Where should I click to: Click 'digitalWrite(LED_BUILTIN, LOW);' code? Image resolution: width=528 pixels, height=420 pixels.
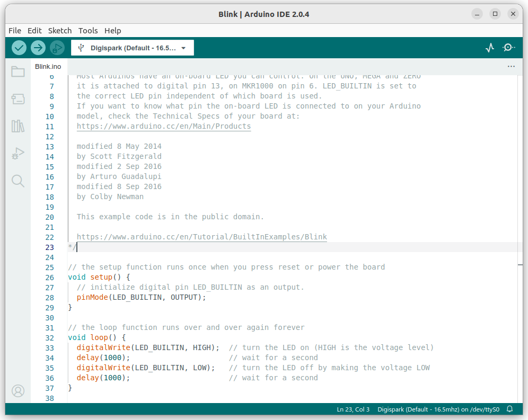click(x=145, y=368)
